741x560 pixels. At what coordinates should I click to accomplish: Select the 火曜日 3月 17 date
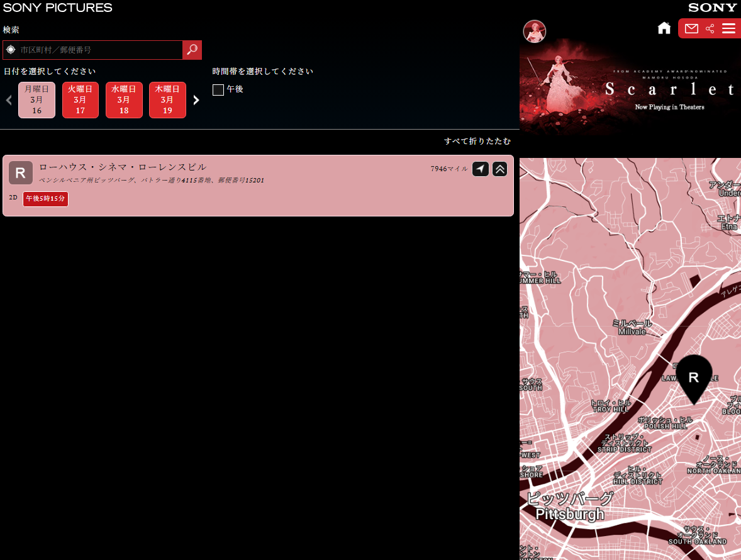point(80,100)
